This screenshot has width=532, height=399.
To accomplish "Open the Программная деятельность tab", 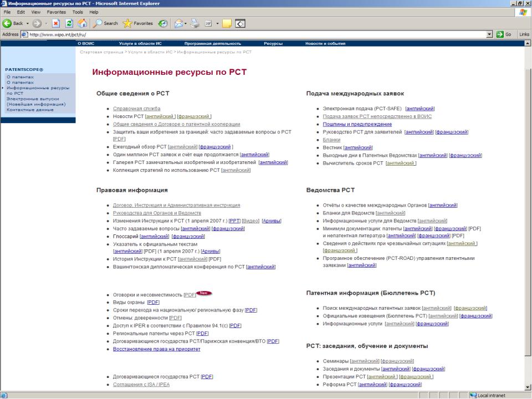I will pos(212,43).
